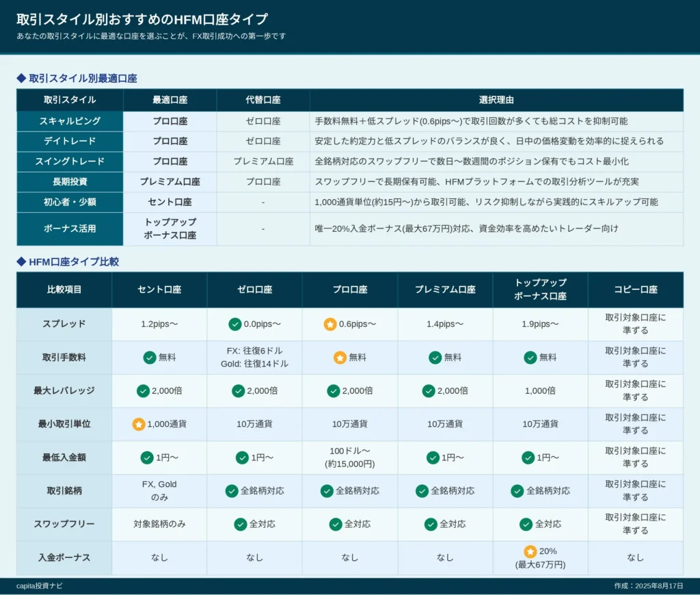Click the プレミアム口座 comparison column header
700x595 pixels.
[x=445, y=289]
